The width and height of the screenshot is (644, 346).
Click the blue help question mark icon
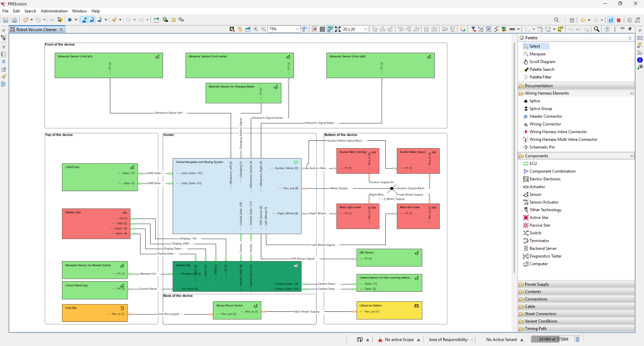pos(607,29)
